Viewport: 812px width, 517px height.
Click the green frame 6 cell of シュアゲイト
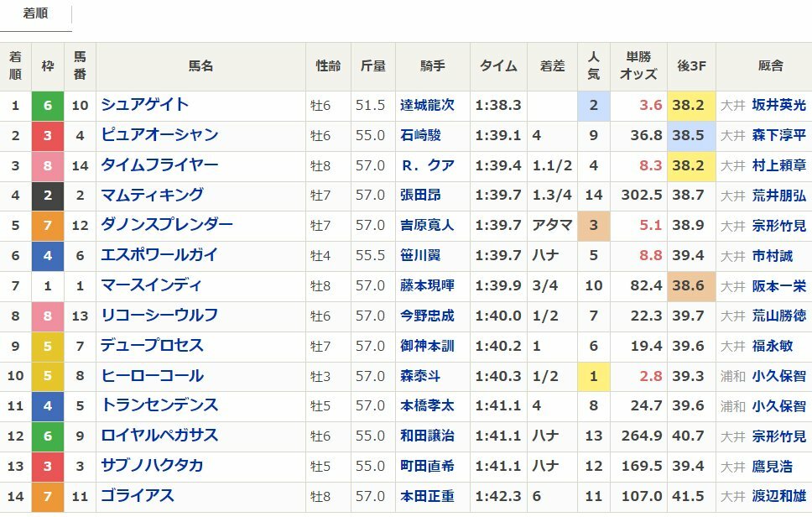48,106
